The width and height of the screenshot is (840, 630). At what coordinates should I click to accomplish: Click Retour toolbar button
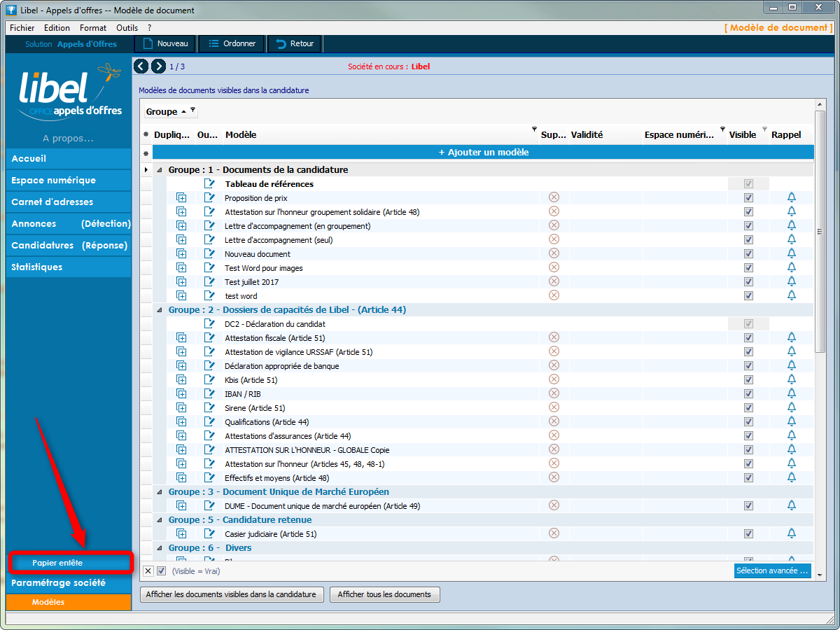point(295,43)
